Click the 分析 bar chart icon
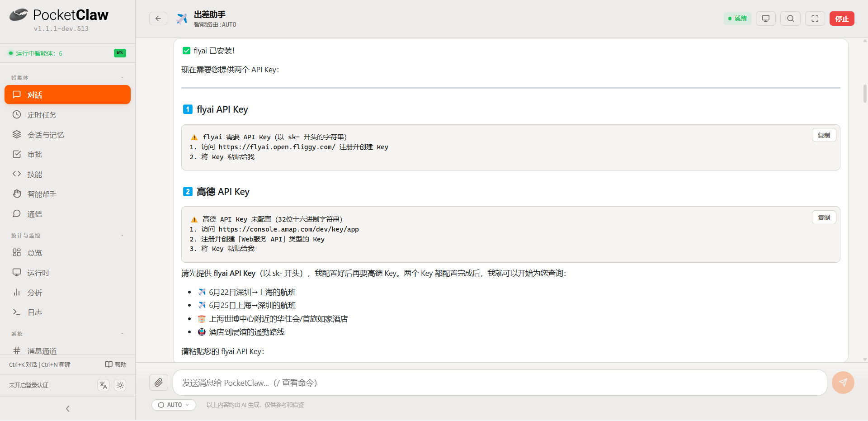This screenshot has height=421, width=868. (x=17, y=292)
